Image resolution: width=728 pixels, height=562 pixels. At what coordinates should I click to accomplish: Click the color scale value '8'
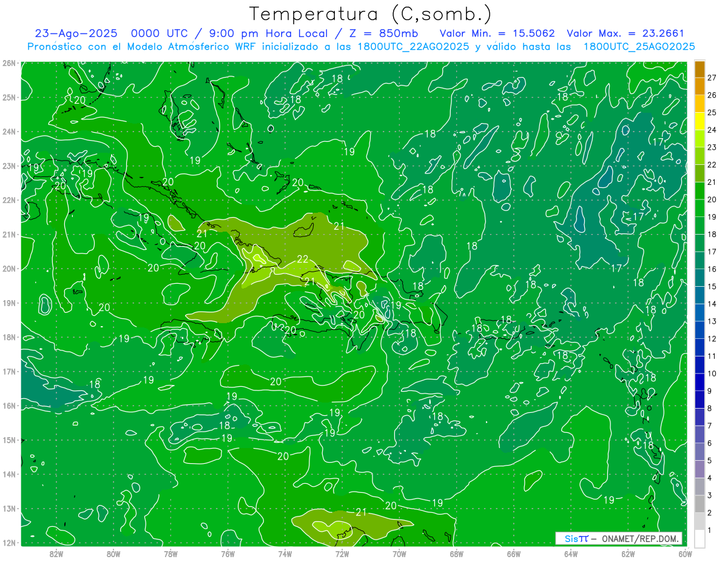click(710, 409)
